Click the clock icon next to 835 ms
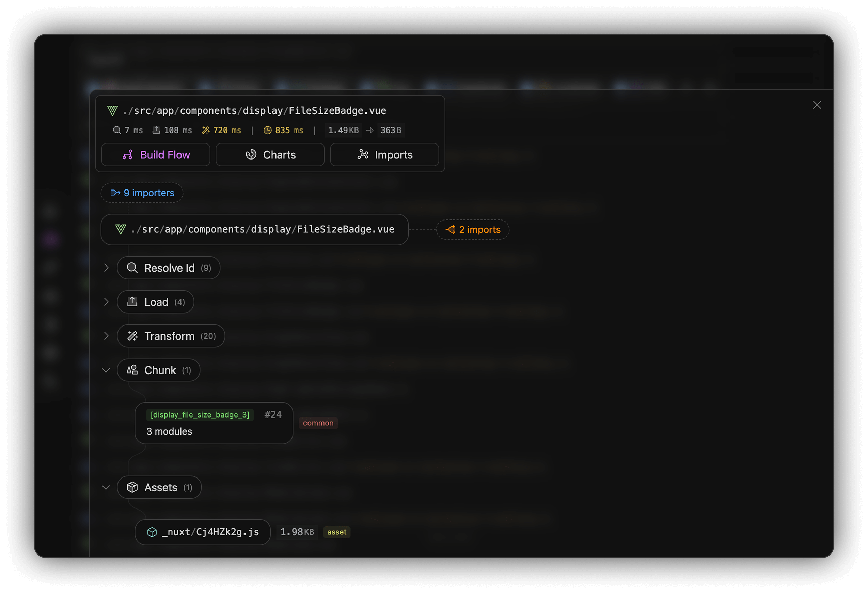The image size is (868, 592). coord(268,130)
